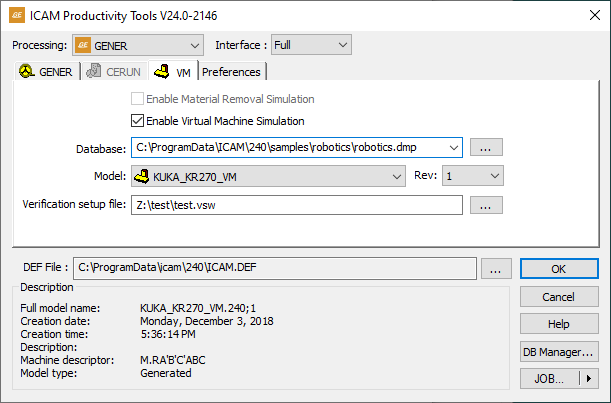Click the GENER icon in Processing dropdown
611x403 pixels.
tap(83, 45)
